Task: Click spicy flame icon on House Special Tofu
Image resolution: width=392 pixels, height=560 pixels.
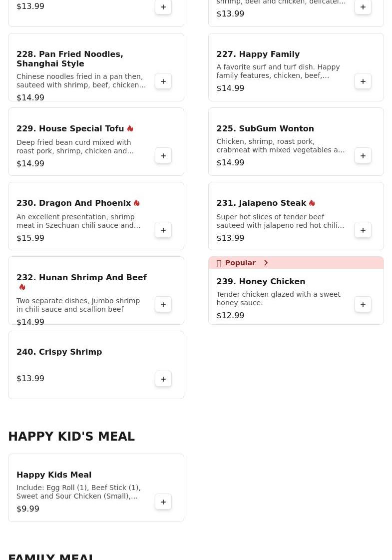Action: coord(130,129)
